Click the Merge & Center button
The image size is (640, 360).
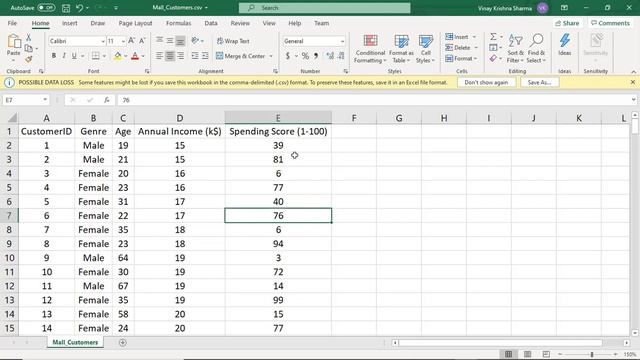[240, 56]
